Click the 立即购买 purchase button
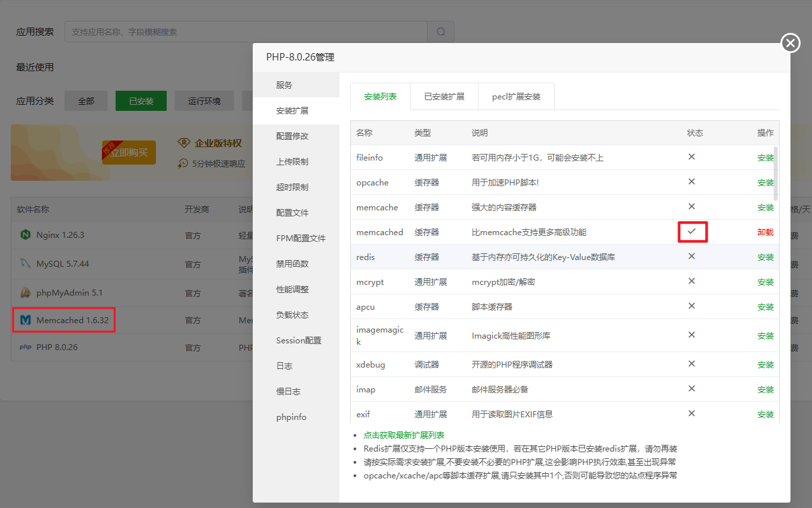 129,153
